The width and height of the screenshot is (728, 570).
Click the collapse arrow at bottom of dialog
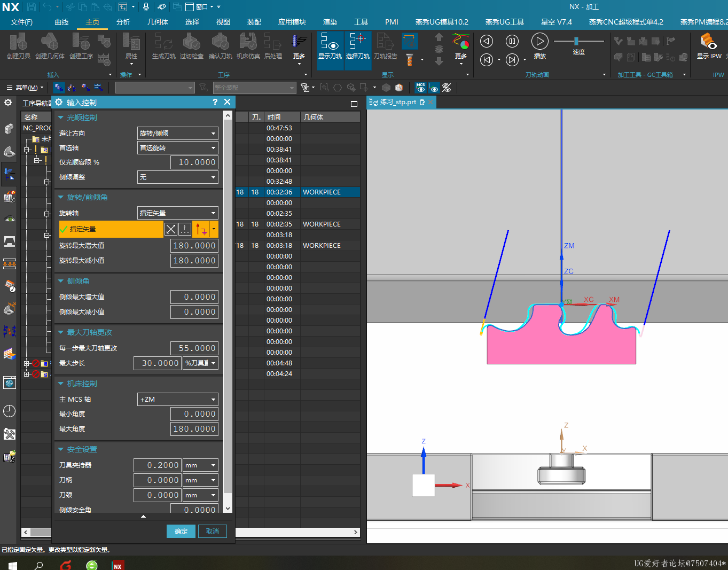[x=143, y=516]
